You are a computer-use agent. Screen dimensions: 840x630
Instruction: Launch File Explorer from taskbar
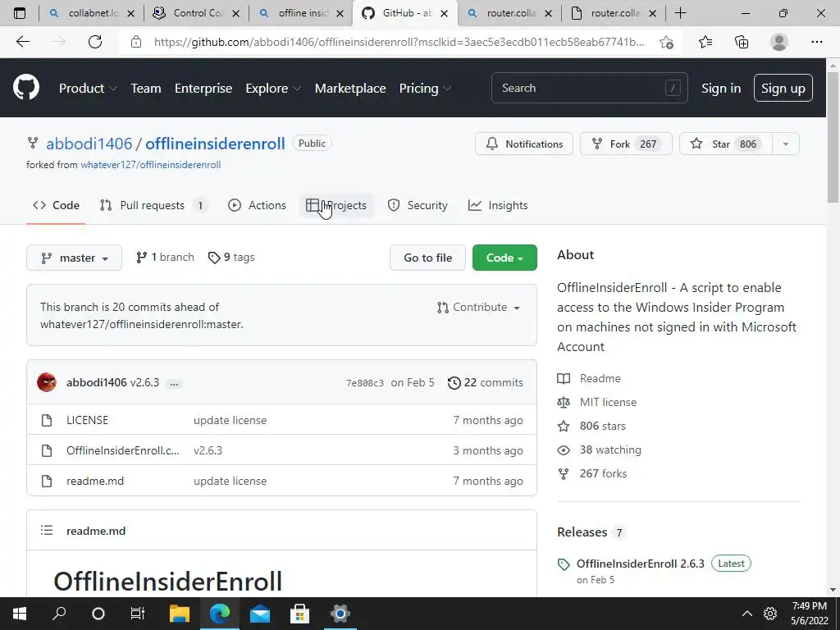[180, 614]
